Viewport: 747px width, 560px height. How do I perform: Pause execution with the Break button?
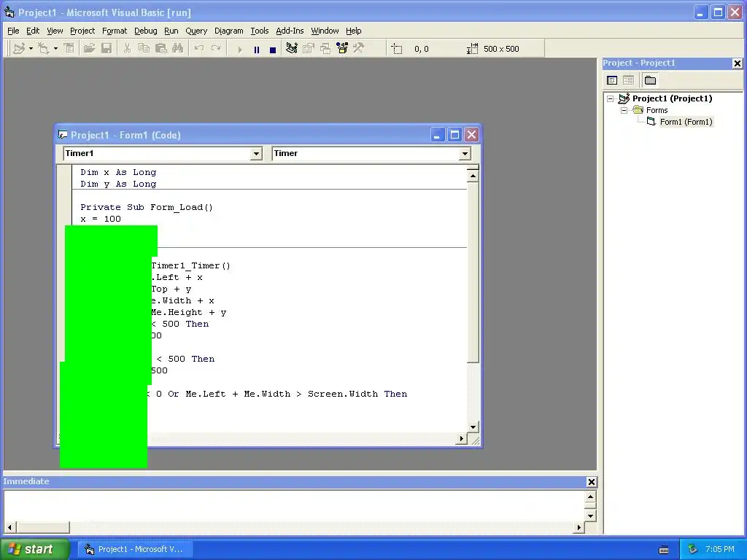[x=256, y=49]
